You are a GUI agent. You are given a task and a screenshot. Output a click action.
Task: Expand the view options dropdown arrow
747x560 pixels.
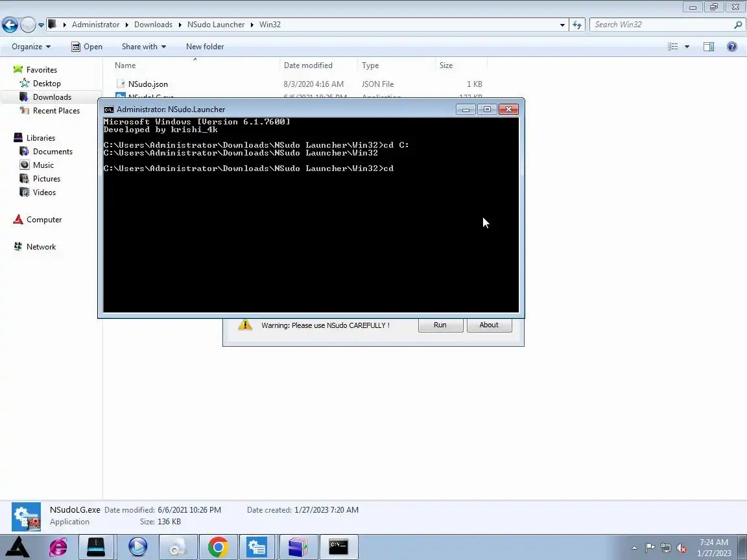pyautogui.click(x=687, y=47)
